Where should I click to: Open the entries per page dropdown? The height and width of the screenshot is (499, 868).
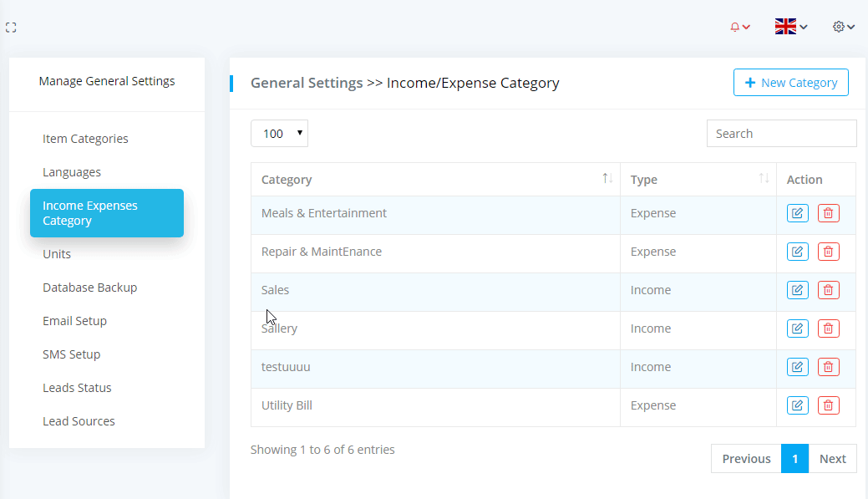pos(279,134)
